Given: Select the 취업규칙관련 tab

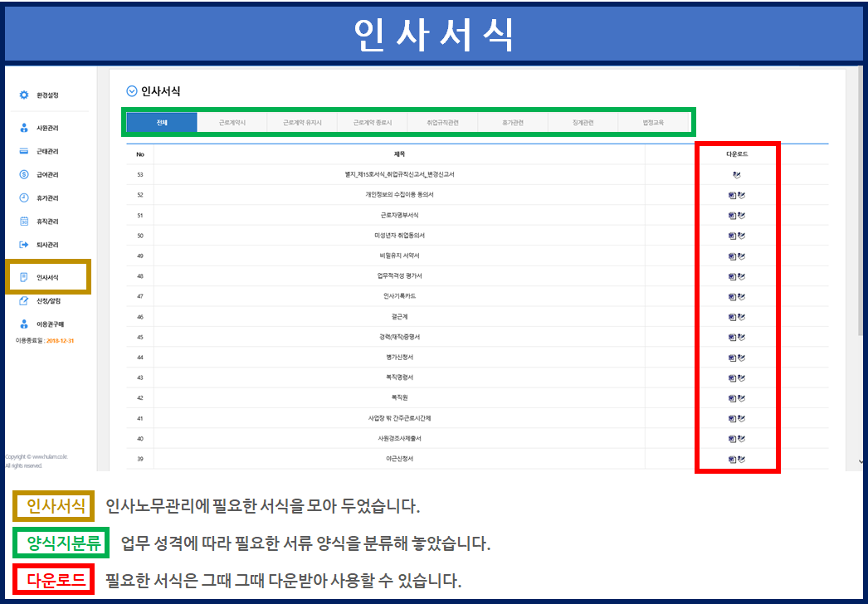Looking at the screenshot, I should tap(442, 123).
